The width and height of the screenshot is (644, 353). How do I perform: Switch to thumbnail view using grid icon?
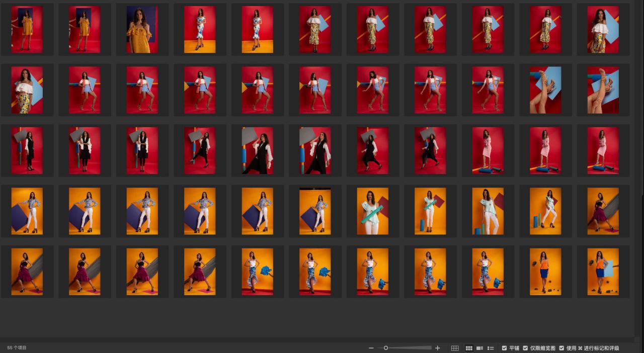click(469, 348)
